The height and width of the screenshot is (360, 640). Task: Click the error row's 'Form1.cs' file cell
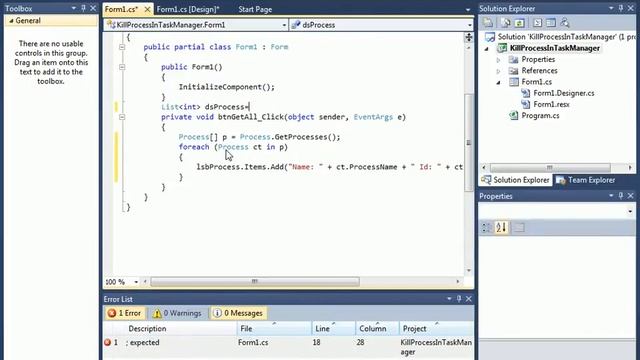(253, 342)
